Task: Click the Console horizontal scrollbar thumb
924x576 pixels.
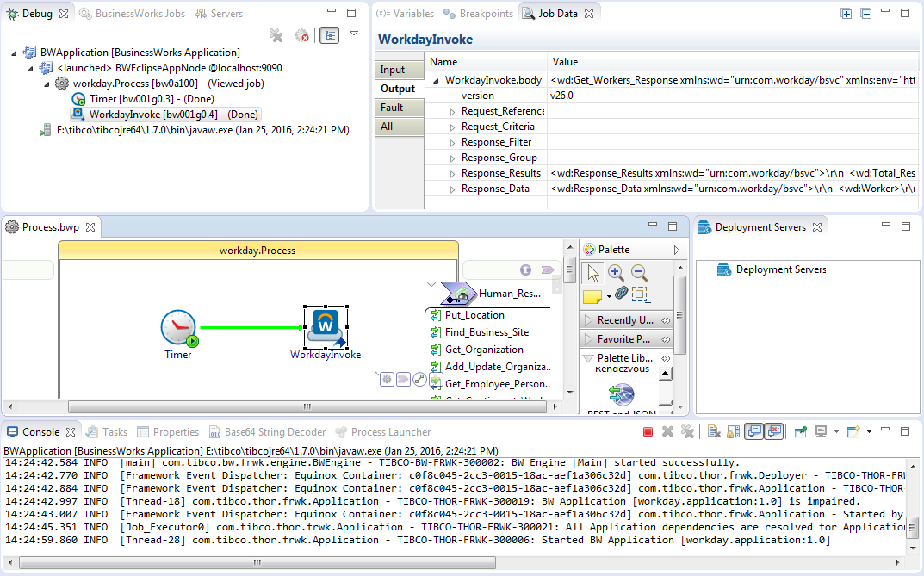Action: pos(257,562)
